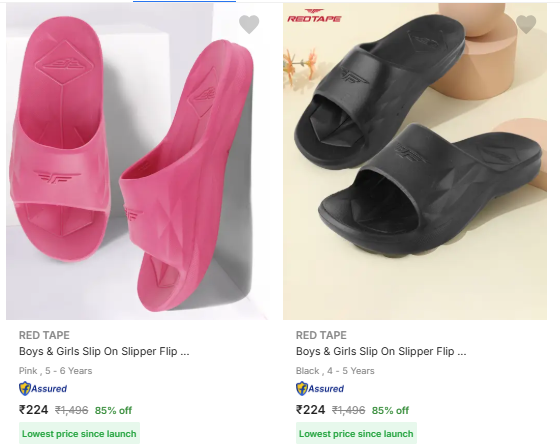Open the black Red Tape slipper image

coord(415,161)
